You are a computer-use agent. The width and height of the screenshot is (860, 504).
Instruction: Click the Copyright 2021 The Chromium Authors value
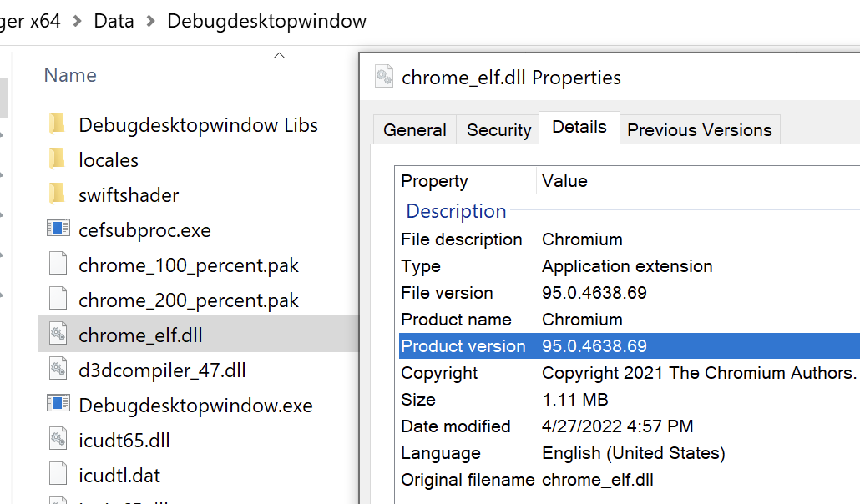[x=699, y=373]
